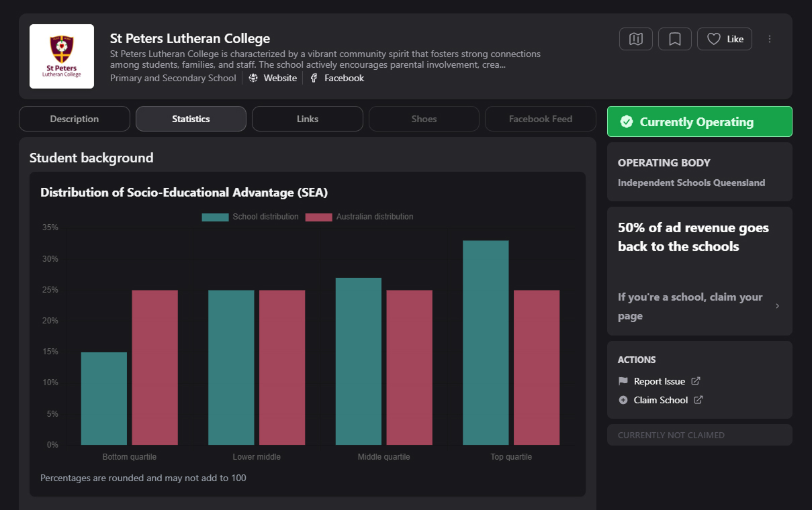The image size is (812, 510).
Task: Click the Currently Operating button
Action: [699, 121]
